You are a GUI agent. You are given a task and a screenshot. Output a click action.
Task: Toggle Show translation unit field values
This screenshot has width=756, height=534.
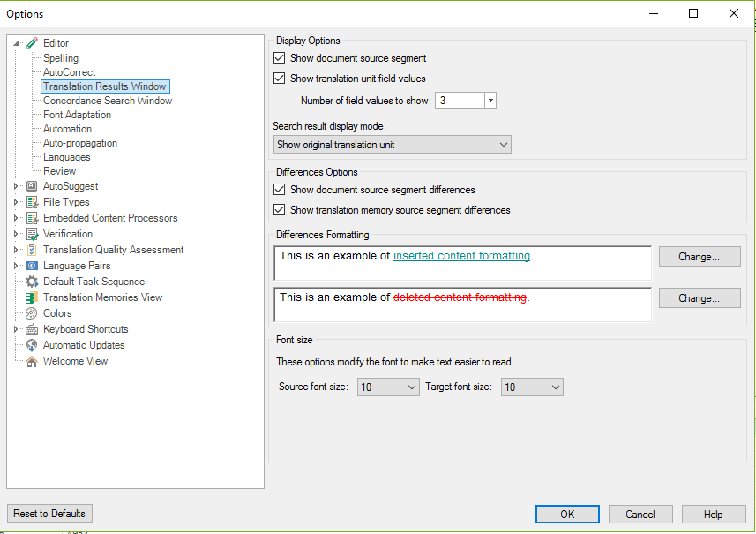tap(279, 79)
